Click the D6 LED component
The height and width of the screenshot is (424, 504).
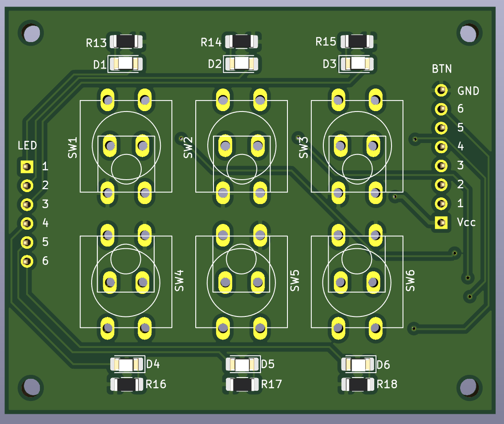(357, 365)
